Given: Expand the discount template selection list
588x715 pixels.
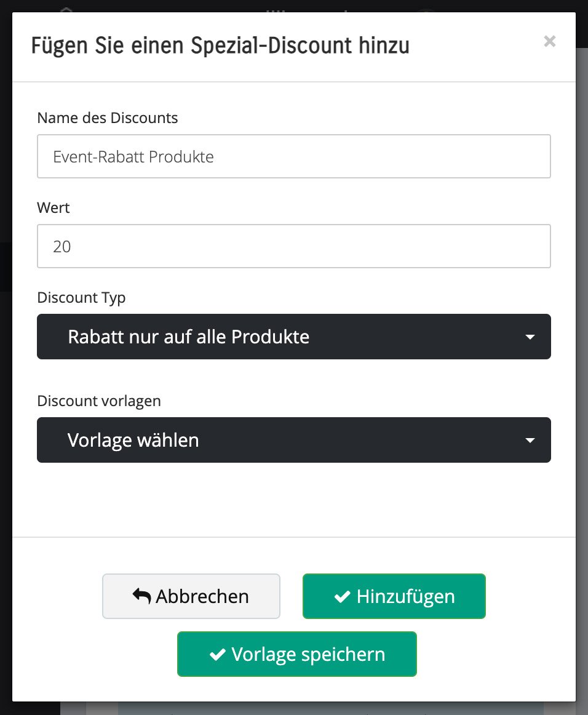Looking at the screenshot, I should coord(294,440).
